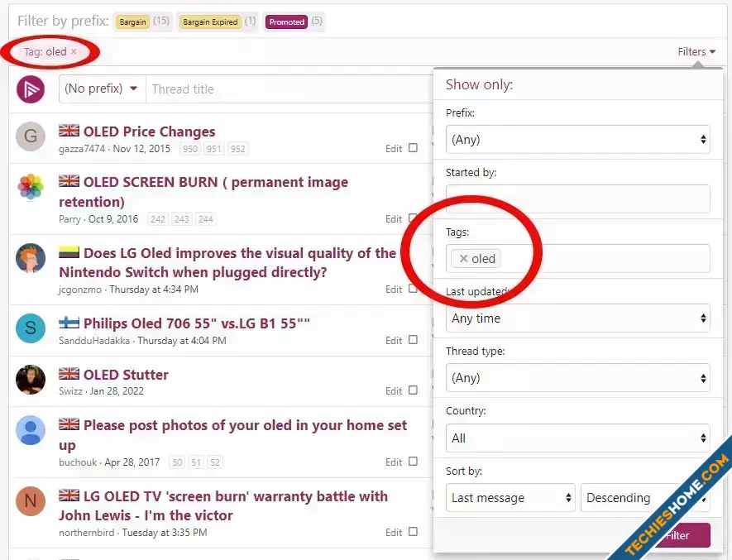The image size is (732, 560).
Task: Click UK flag beside OLED Stutter
Action: [69, 374]
